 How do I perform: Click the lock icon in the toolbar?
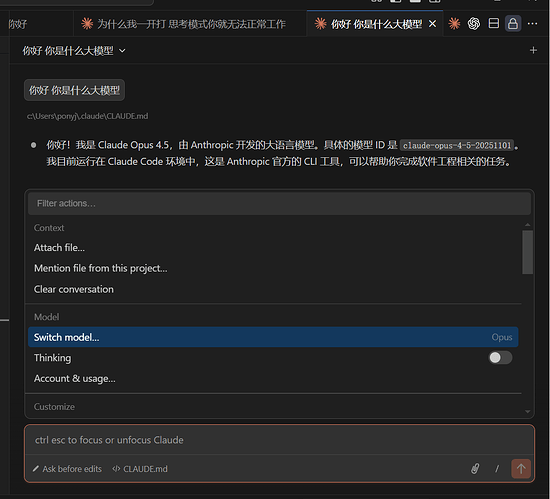coord(513,23)
